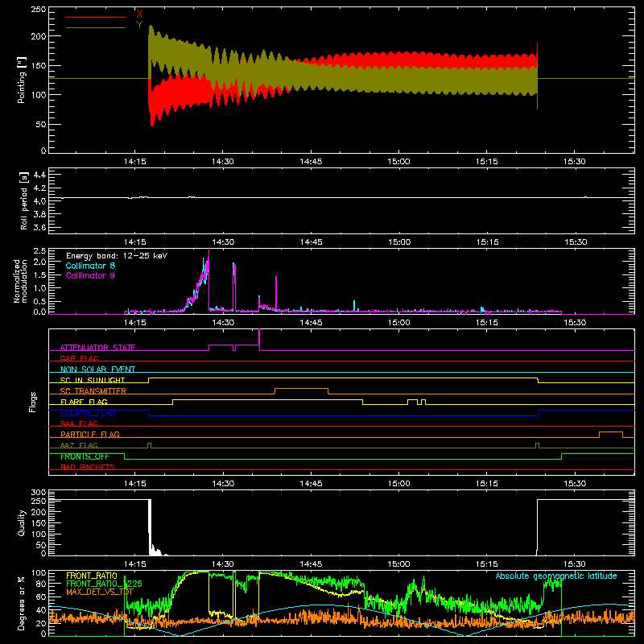Click the FLARE_FLAG label
This screenshot has width=644, height=644.
(84, 402)
